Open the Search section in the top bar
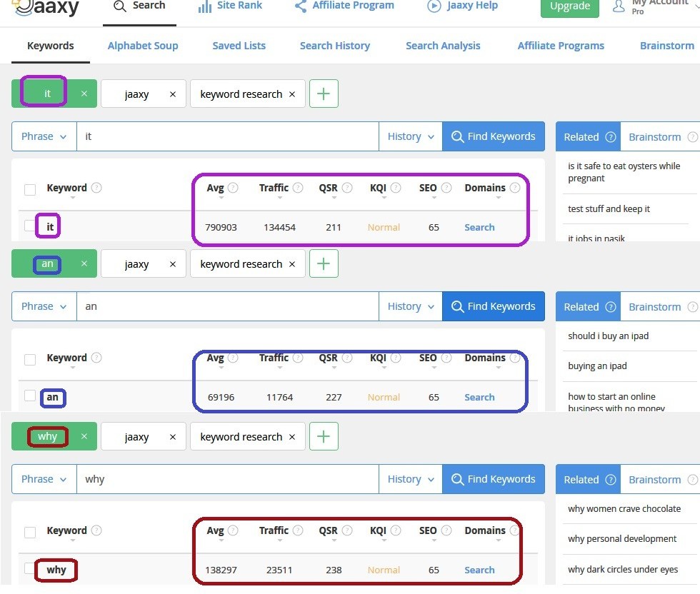Viewport: 700px width, 594px height. coord(139,6)
